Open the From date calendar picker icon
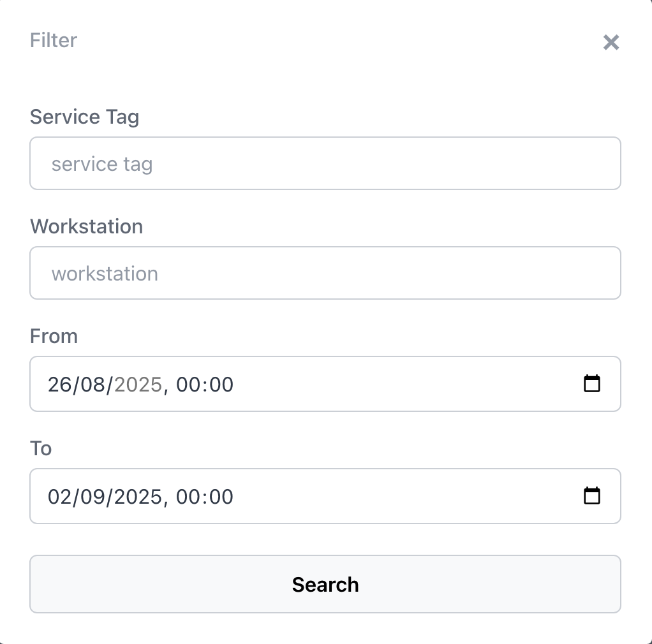Image resolution: width=652 pixels, height=644 pixels. (592, 384)
